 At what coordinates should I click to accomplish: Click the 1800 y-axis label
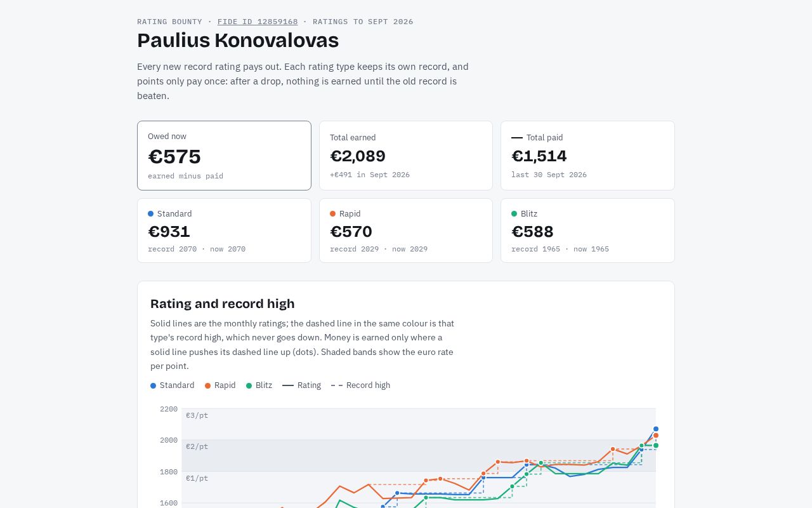coord(169,472)
